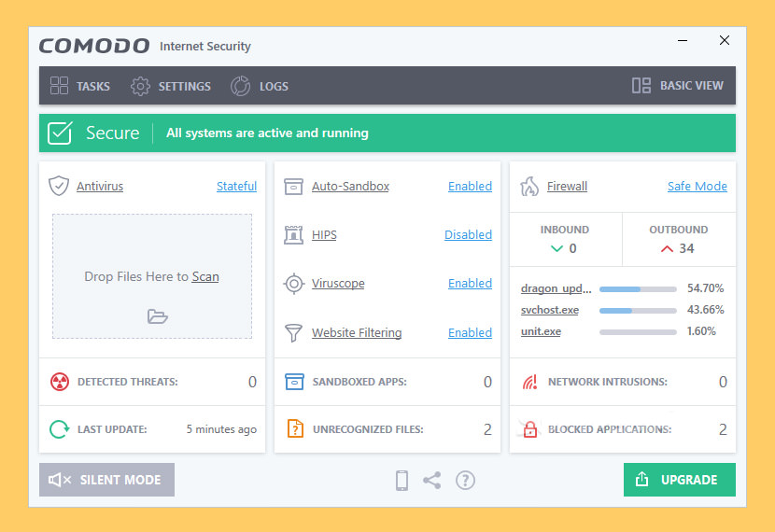Change the Website Filtering Enabled status
775x532 pixels.
[470, 332]
